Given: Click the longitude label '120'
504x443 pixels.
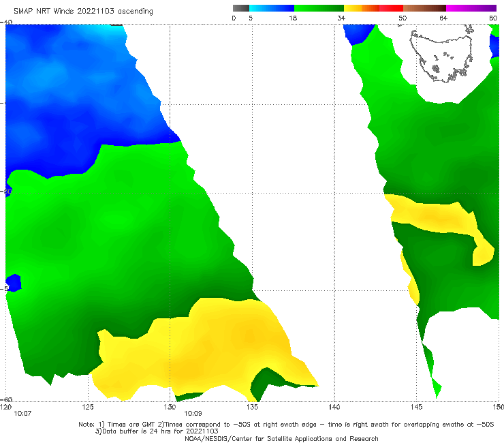Looking at the screenshot, I should [x=5, y=407].
